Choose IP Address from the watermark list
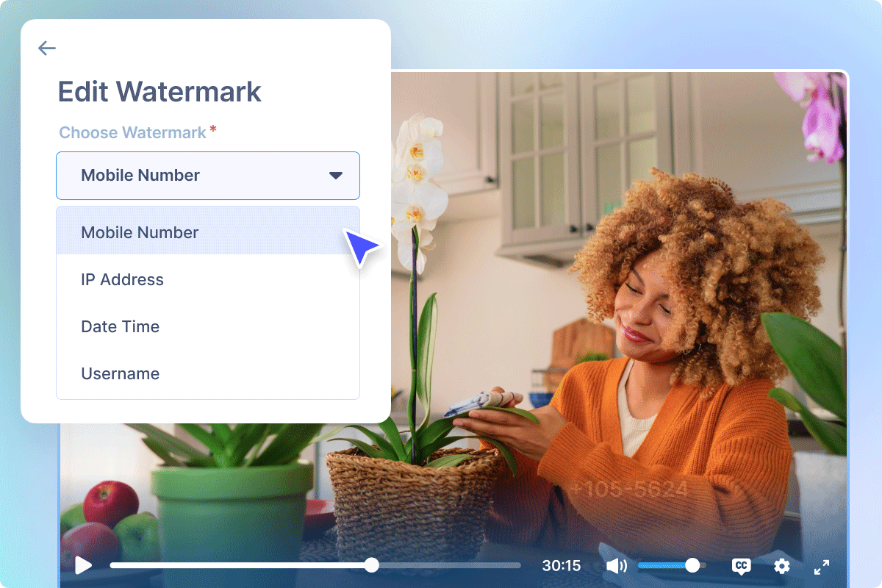Image resolution: width=882 pixels, height=588 pixels. (123, 279)
